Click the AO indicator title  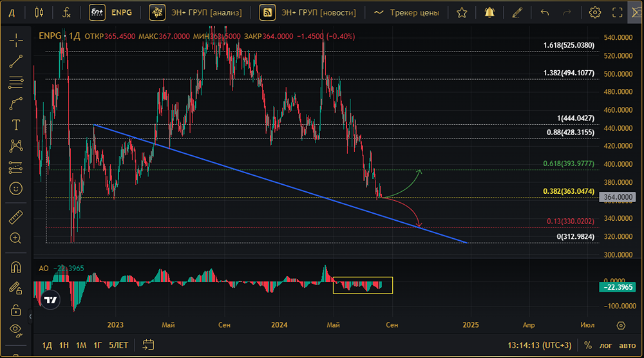point(44,268)
